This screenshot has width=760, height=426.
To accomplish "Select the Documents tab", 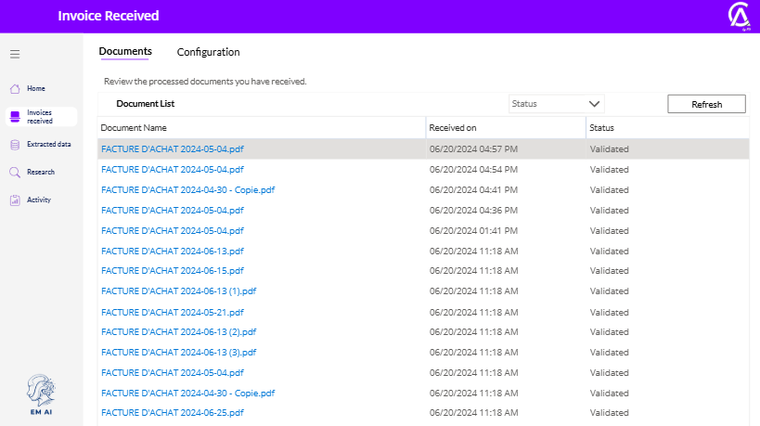I will 125,52.
